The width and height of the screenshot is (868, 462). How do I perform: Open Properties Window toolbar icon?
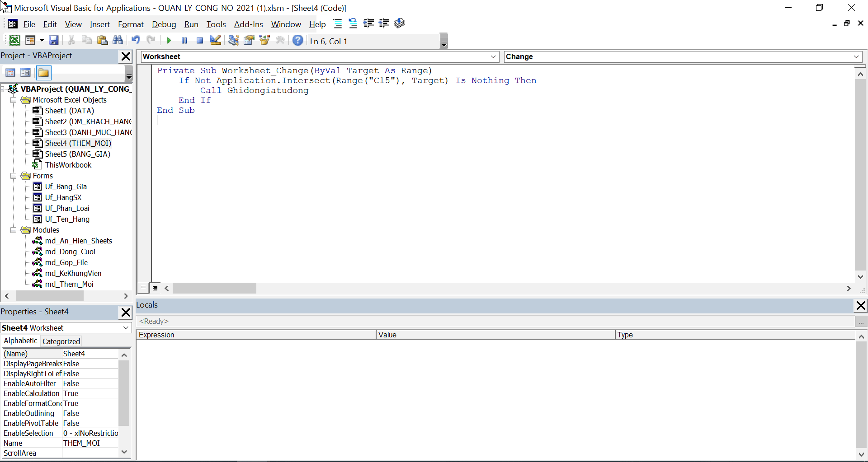(249, 41)
